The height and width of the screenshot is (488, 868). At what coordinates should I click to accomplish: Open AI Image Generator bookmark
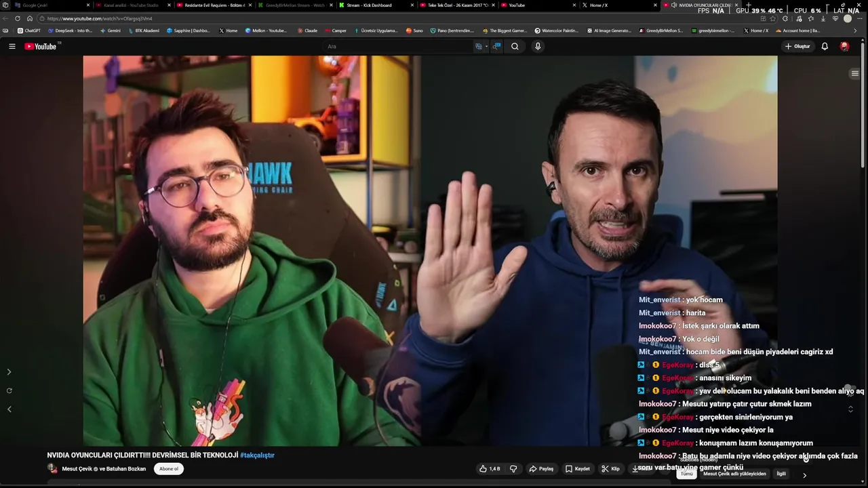pyautogui.click(x=608, y=30)
